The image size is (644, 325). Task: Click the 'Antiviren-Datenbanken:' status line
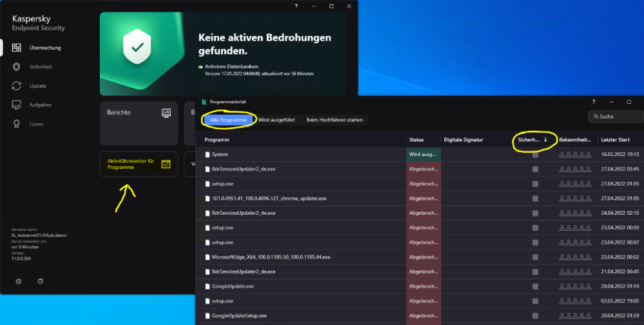tap(232, 66)
